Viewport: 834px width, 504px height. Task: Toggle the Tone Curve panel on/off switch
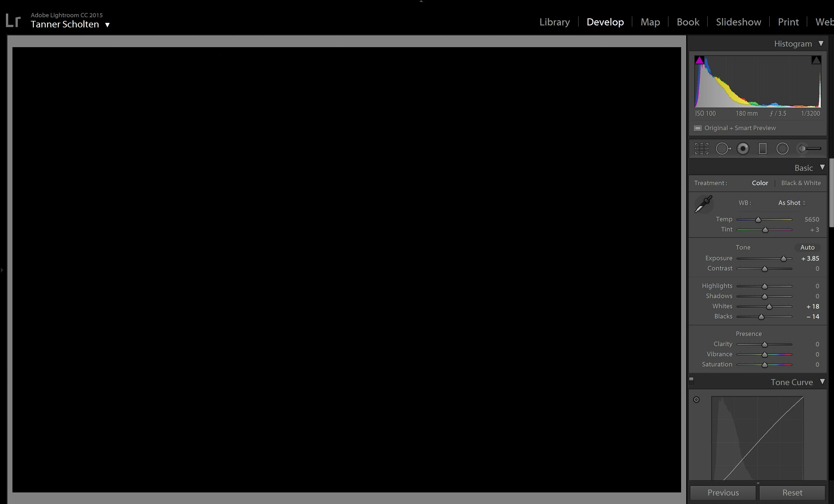(692, 381)
